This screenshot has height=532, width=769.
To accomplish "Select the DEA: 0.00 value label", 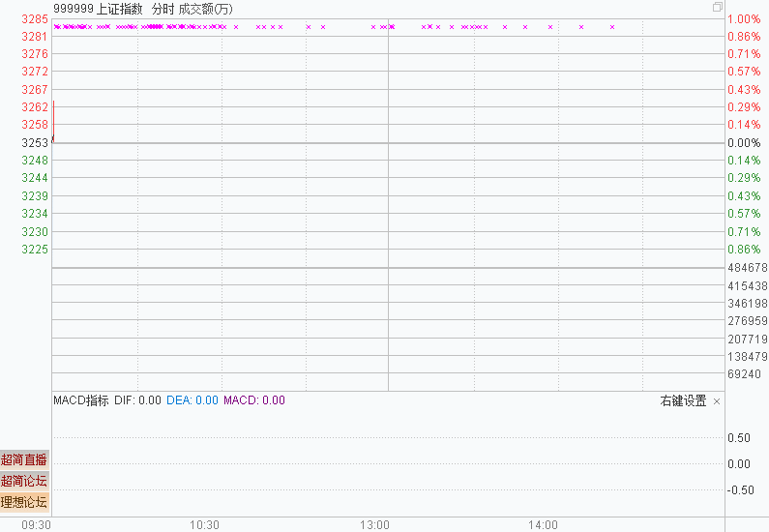I will point(192,400).
